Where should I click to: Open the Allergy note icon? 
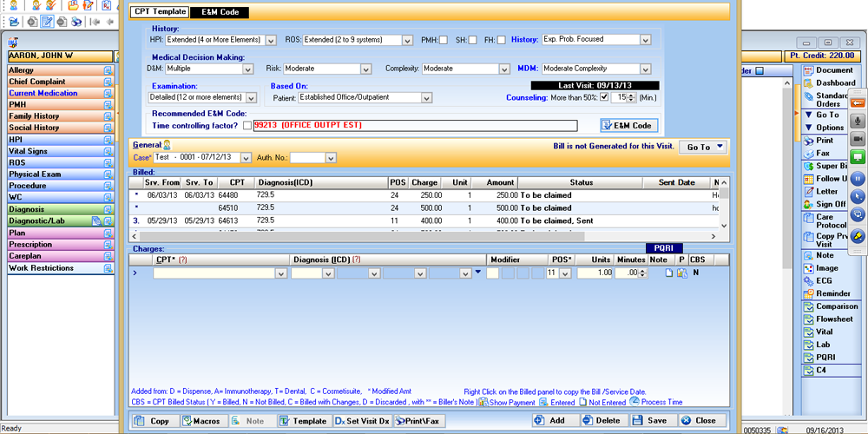click(x=108, y=70)
